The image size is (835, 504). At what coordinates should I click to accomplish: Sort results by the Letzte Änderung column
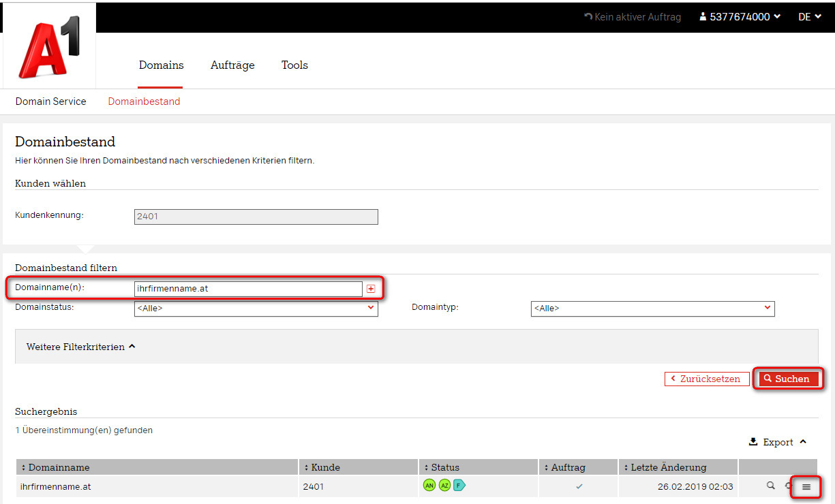coord(665,467)
